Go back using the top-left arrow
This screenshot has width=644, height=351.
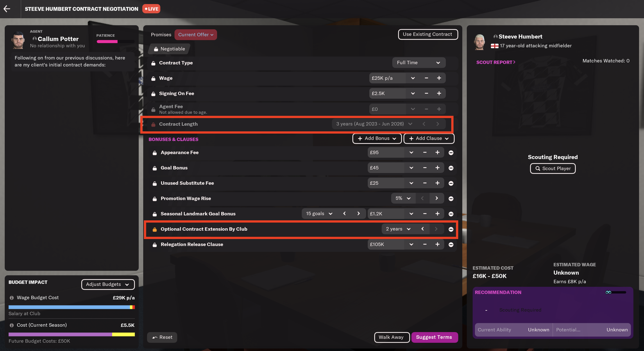point(7,9)
